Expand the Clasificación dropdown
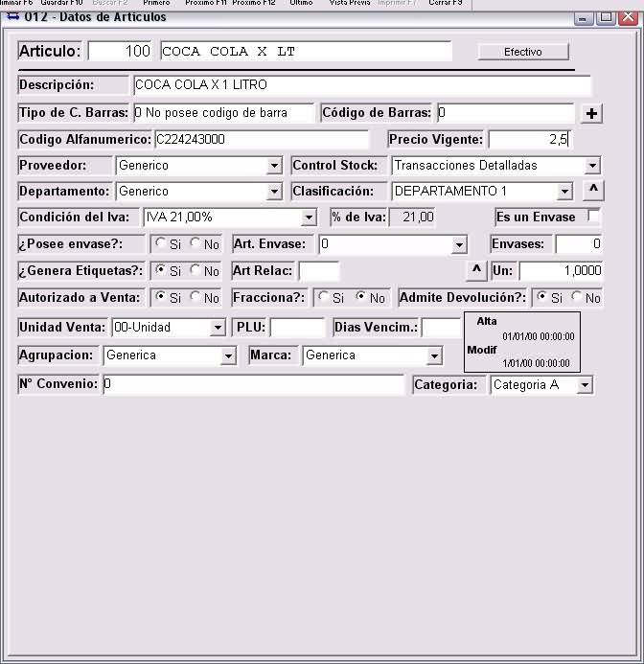 click(564, 192)
